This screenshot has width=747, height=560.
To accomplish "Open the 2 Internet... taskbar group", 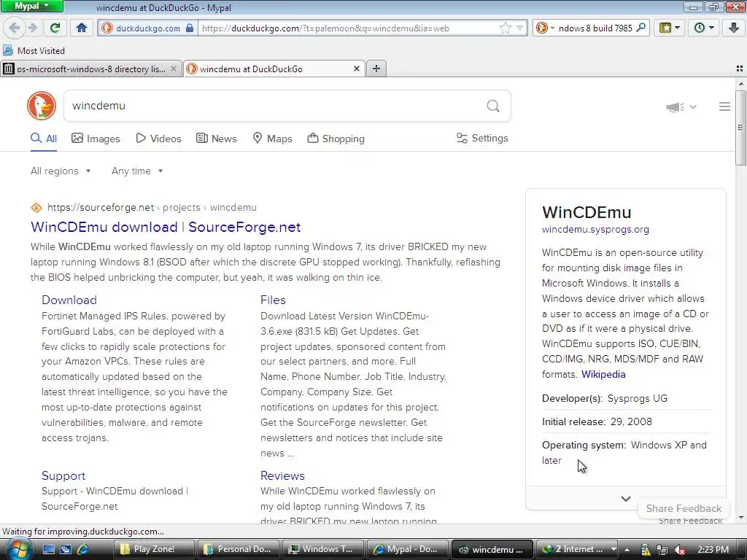I will [578, 549].
